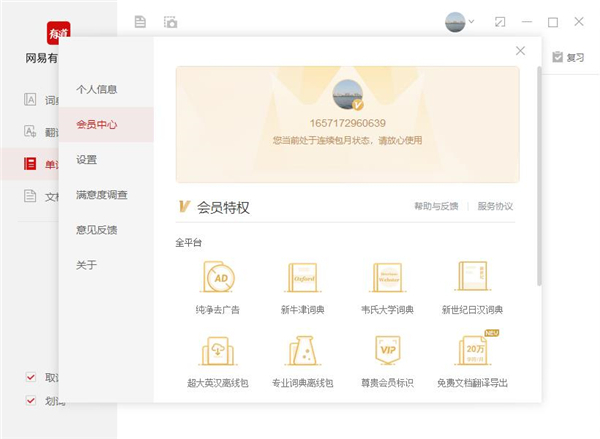Click the New Century Japanese-Chinese dictionary (新世纪日汉词典) icon
The image size is (600, 439).
(x=472, y=278)
